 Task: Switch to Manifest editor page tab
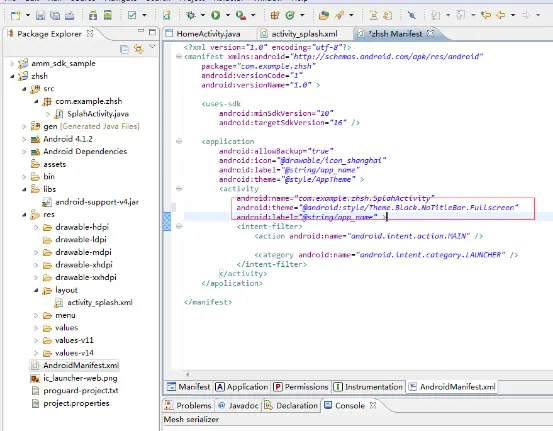point(188,387)
